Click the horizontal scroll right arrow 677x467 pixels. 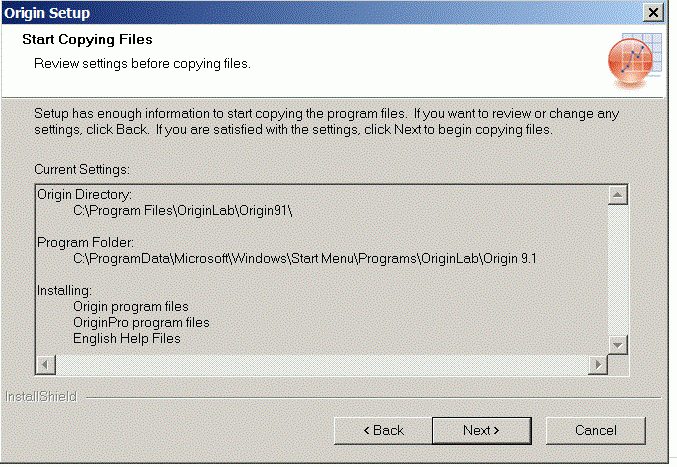point(598,364)
